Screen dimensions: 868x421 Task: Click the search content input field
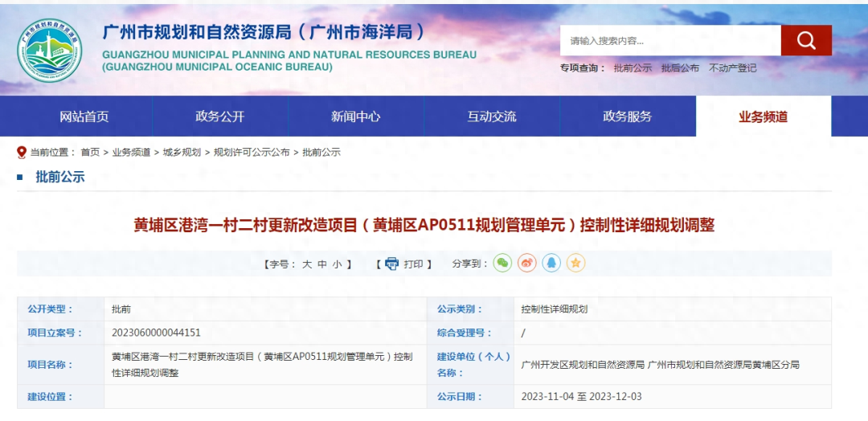670,40
